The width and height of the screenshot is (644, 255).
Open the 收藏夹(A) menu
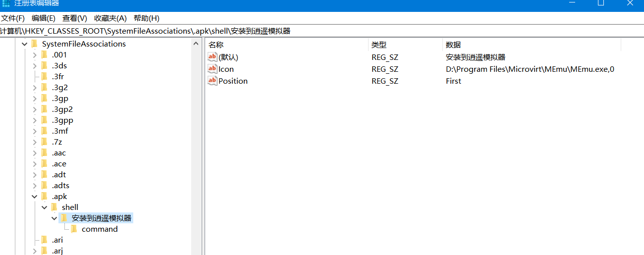(x=110, y=18)
